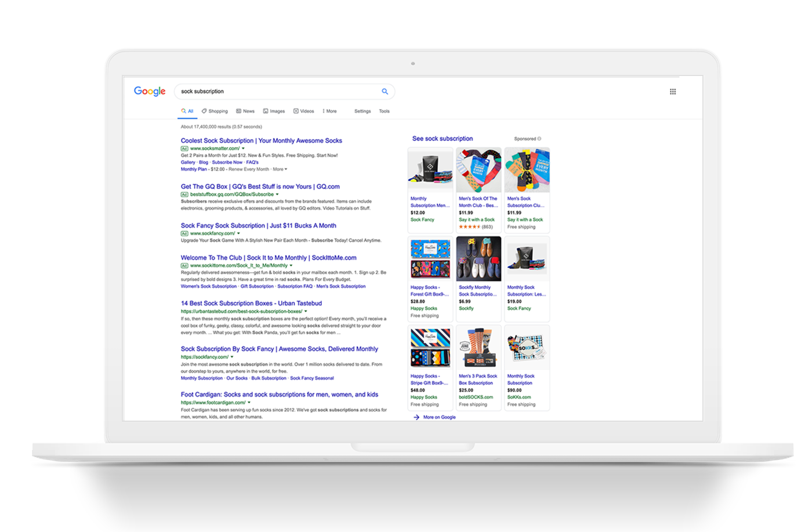Expand the www.sockfancy.com ad URL dropdown arrow
This screenshot has height=532, width=812.
pyautogui.click(x=238, y=233)
